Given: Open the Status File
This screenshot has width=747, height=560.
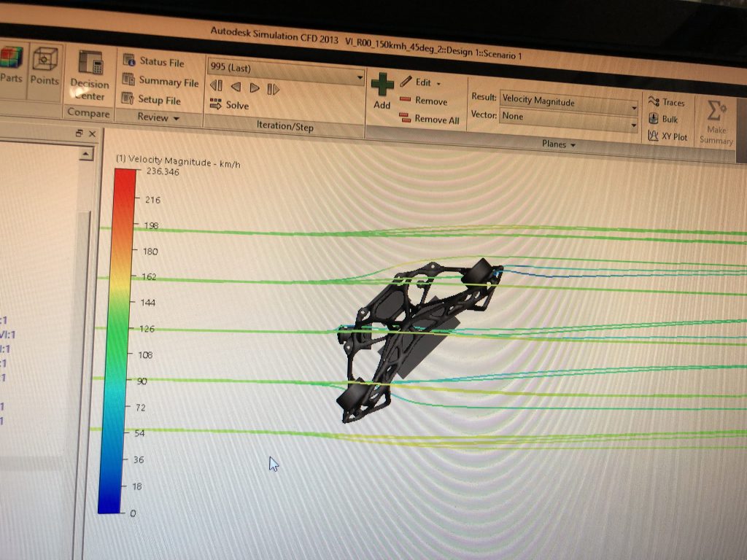Looking at the screenshot, I should (153, 61).
